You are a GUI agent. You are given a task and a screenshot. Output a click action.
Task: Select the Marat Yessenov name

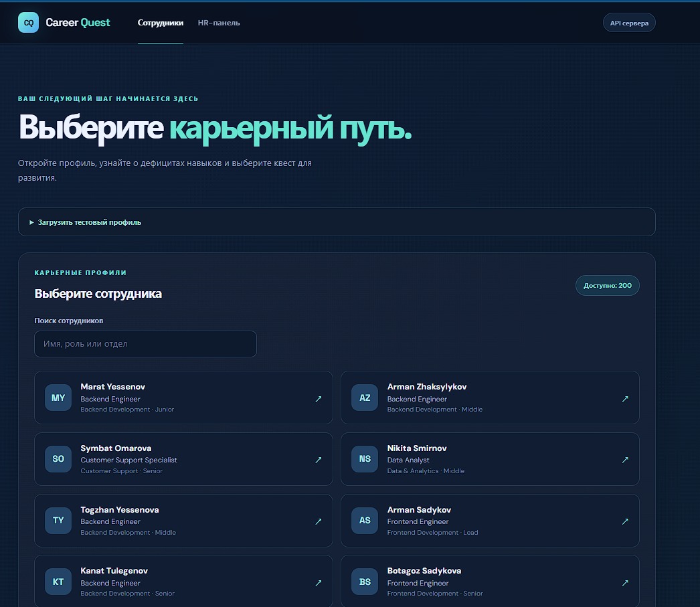click(x=112, y=387)
